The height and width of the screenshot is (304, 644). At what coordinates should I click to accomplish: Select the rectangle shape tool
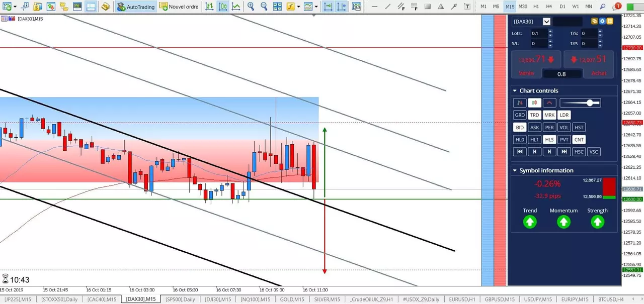point(428,7)
